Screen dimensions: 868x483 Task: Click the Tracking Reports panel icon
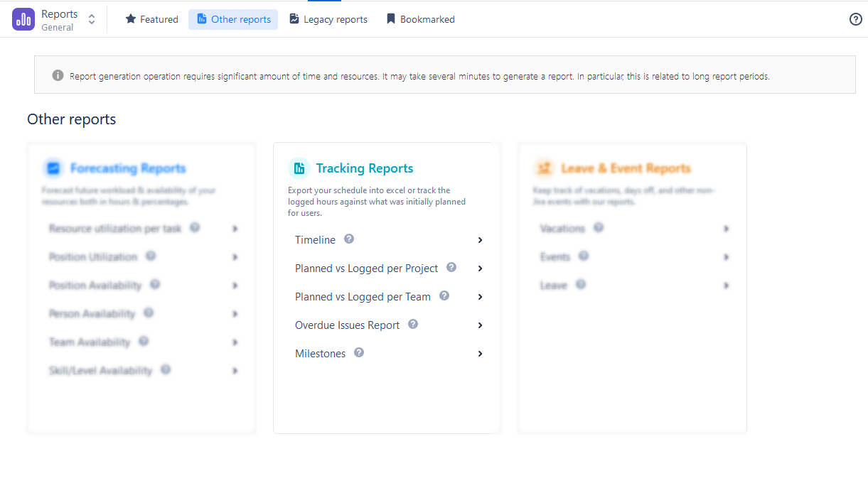tap(299, 168)
